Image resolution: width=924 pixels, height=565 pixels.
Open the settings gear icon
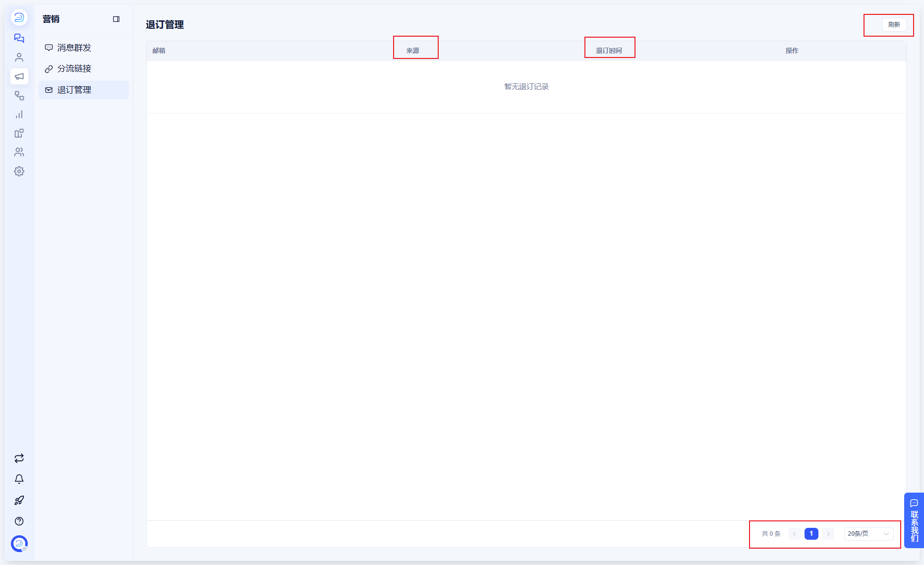(x=19, y=171)
